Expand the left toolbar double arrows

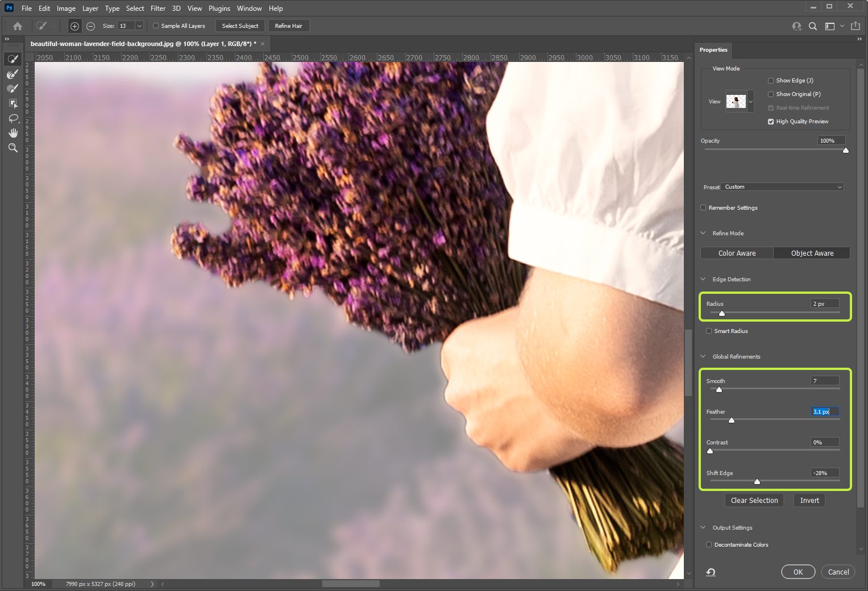7,39
